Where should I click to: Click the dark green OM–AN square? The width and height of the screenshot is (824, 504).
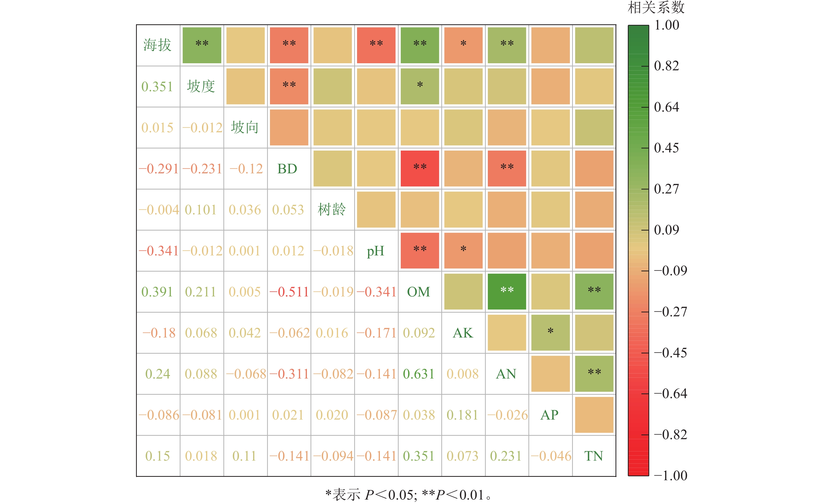point(507,291)
